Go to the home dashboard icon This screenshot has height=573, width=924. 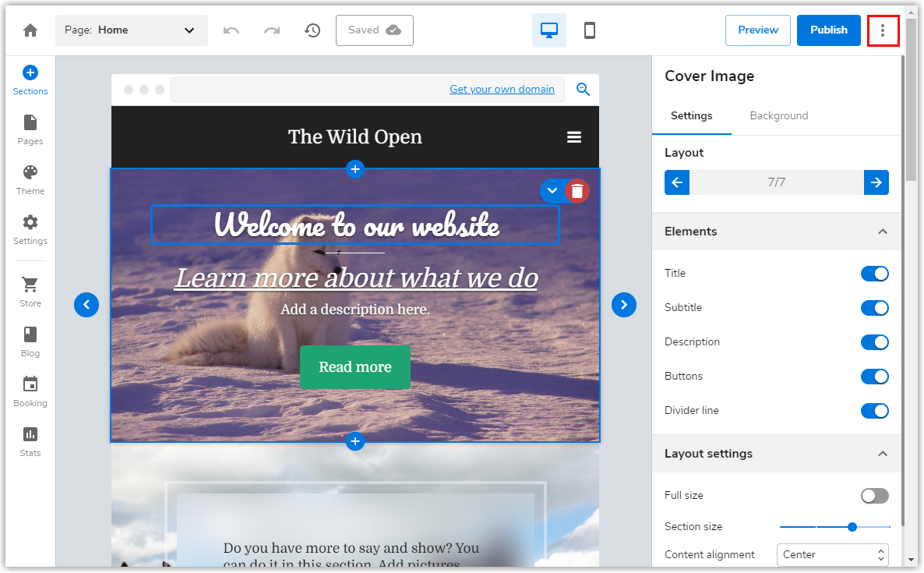pyautogui.click(x=30, y=30)
